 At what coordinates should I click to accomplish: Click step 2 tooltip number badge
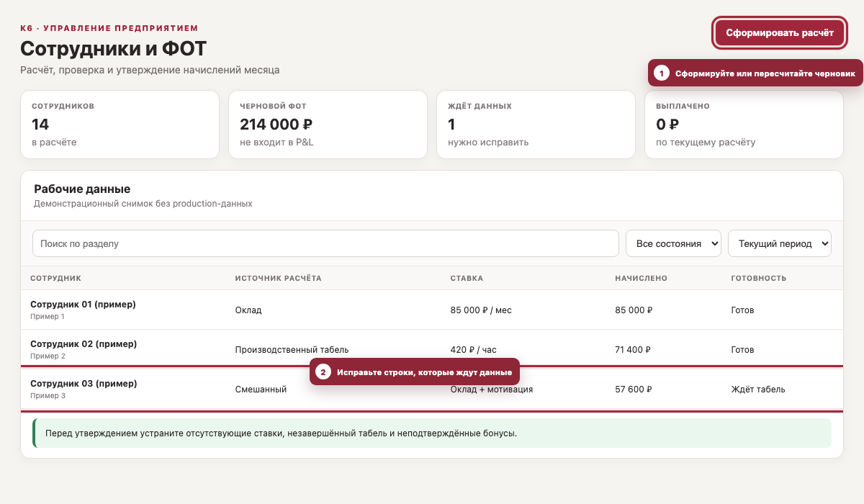323,372
